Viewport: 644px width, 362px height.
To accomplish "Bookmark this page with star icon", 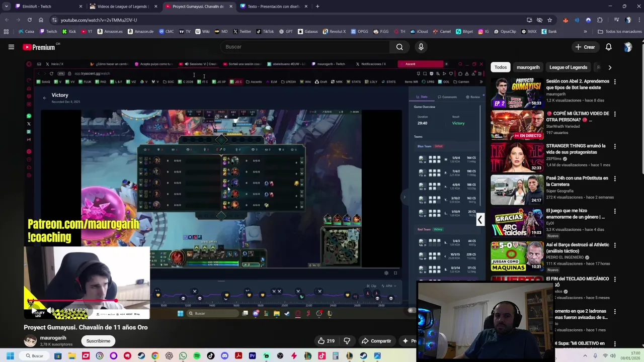I will [549, 20].
